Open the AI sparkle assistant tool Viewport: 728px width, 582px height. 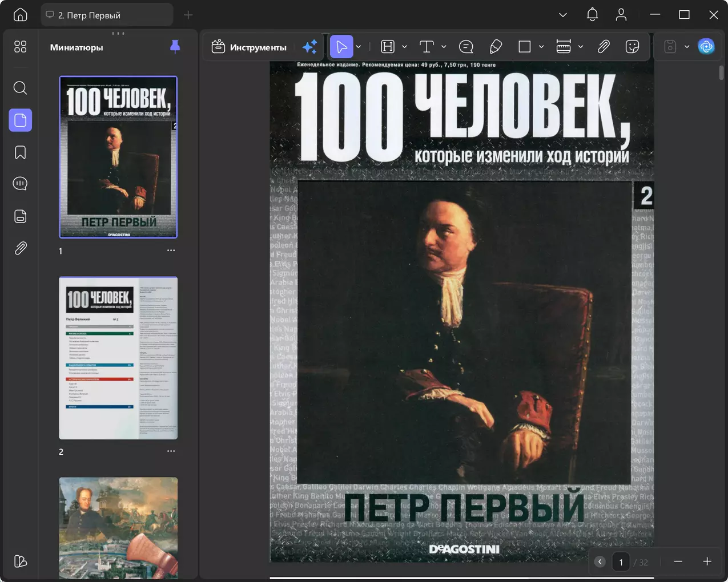pyautogui.click(x=309, y=47)
